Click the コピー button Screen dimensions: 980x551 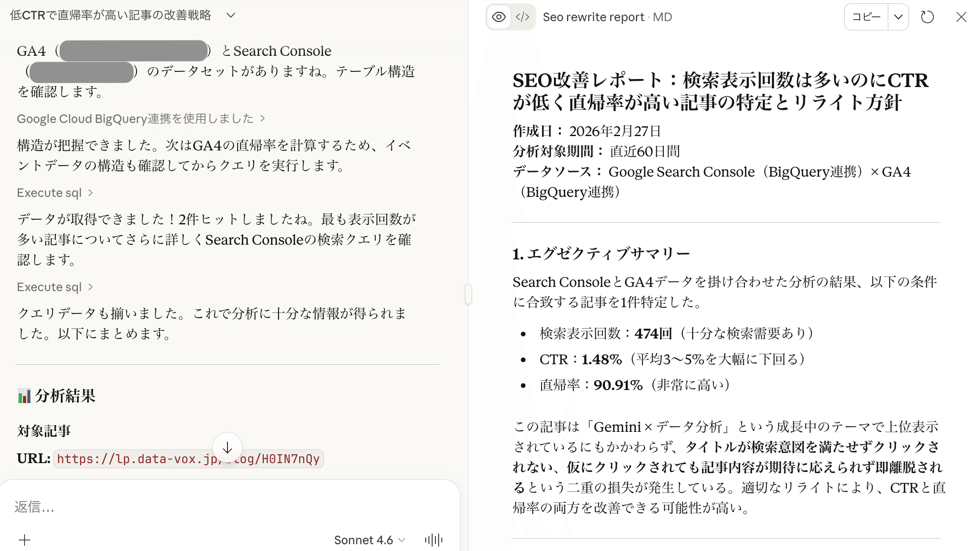(x=866, y=17)
